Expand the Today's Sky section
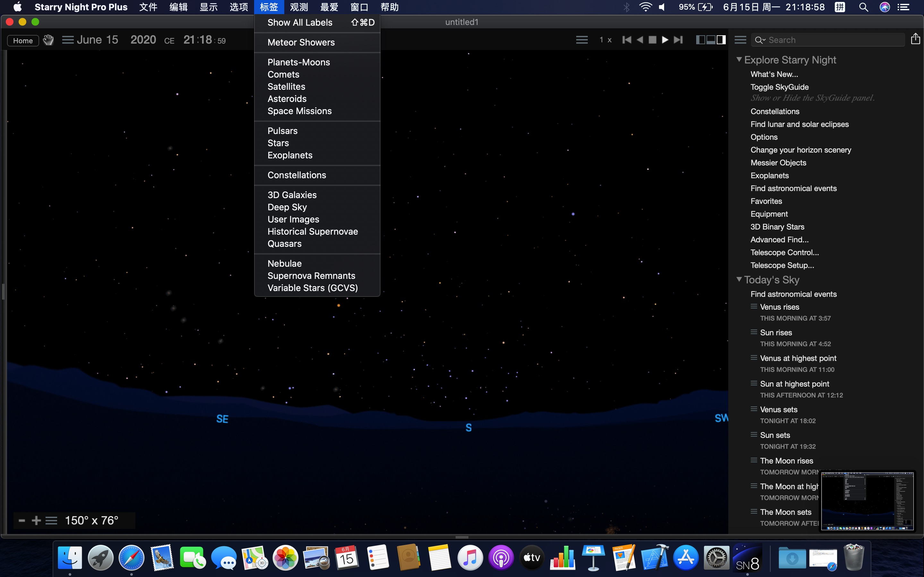 tap(740, 280)
